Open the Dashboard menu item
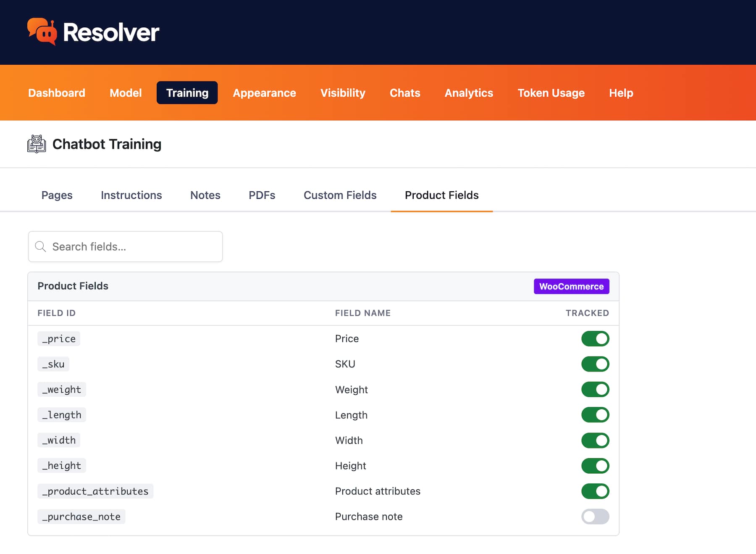The width and height of the screenshot is (756, 554). click(57, 93)
